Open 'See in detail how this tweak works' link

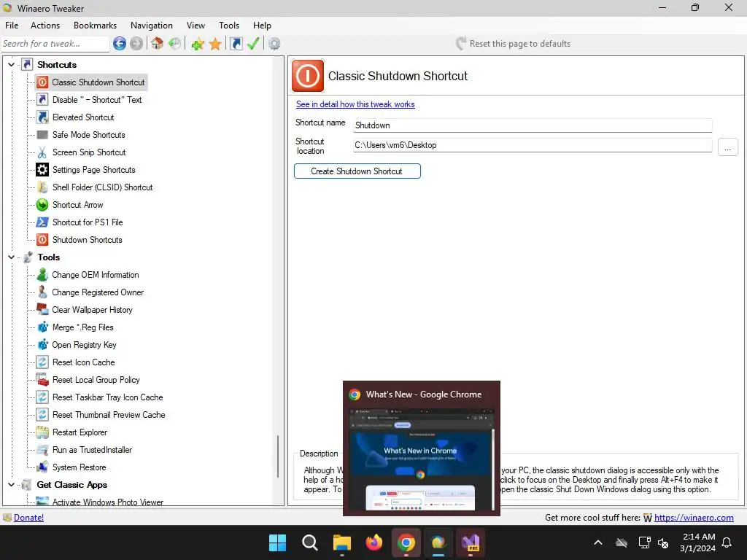pyautogui.click(x=355, y=104)
